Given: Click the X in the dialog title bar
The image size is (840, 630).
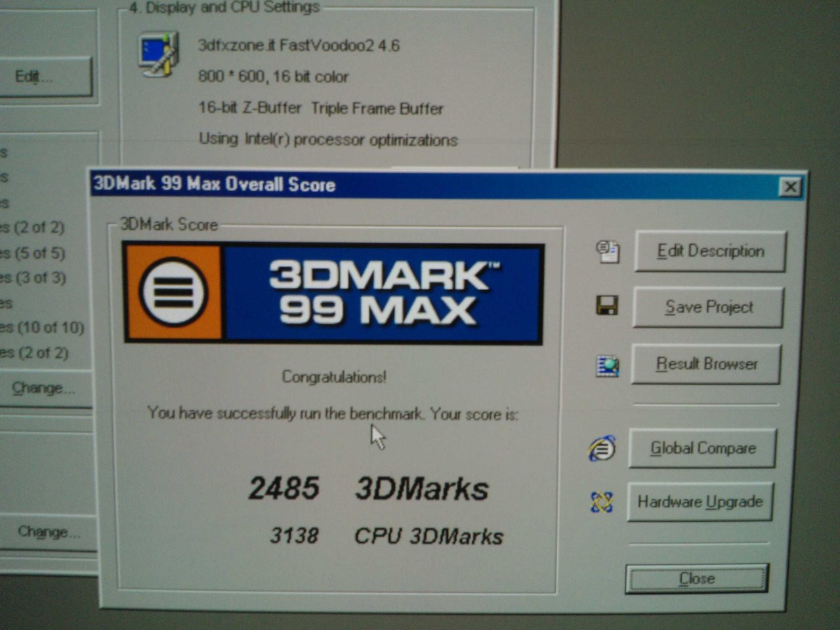Looking at the screenshot, I should 791,187.
